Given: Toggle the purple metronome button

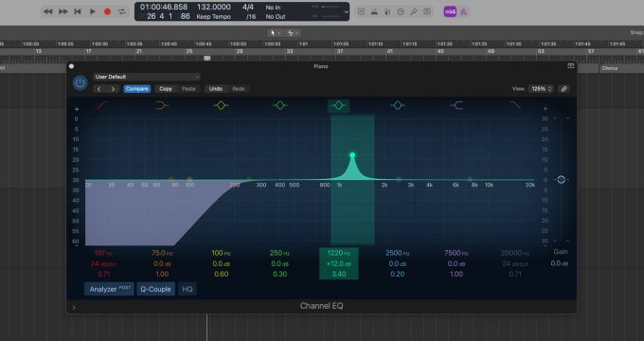Looking at the screenshot, I should tap(463, 11).
